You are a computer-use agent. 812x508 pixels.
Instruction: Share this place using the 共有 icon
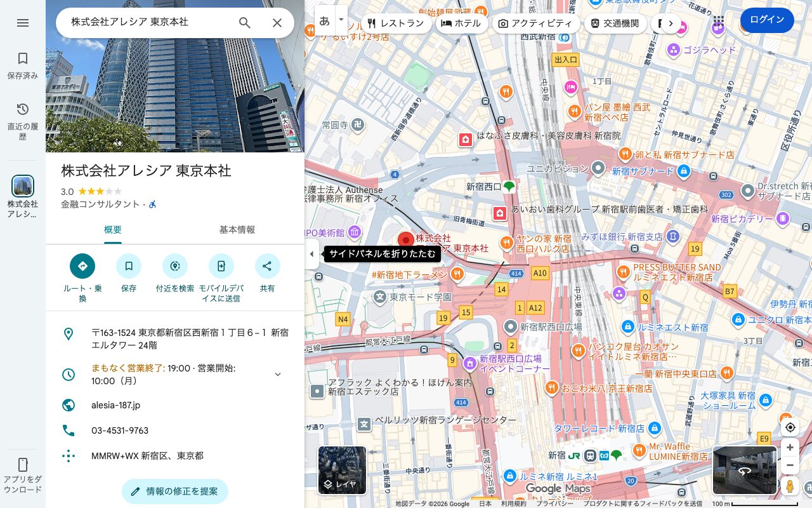coord(267,266)
